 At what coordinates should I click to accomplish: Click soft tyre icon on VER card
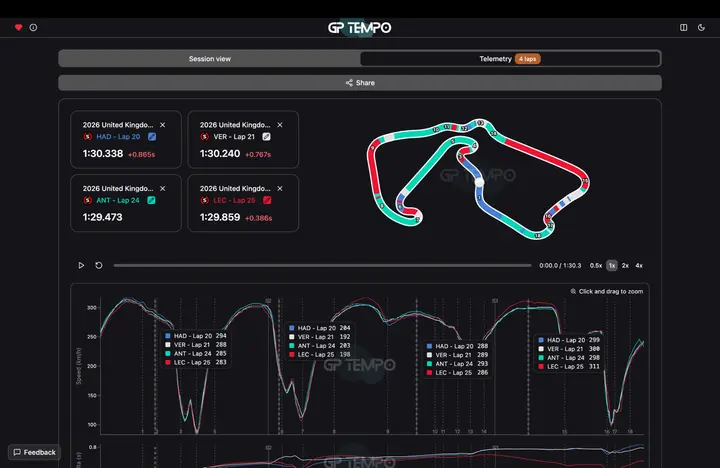point(204,136)
